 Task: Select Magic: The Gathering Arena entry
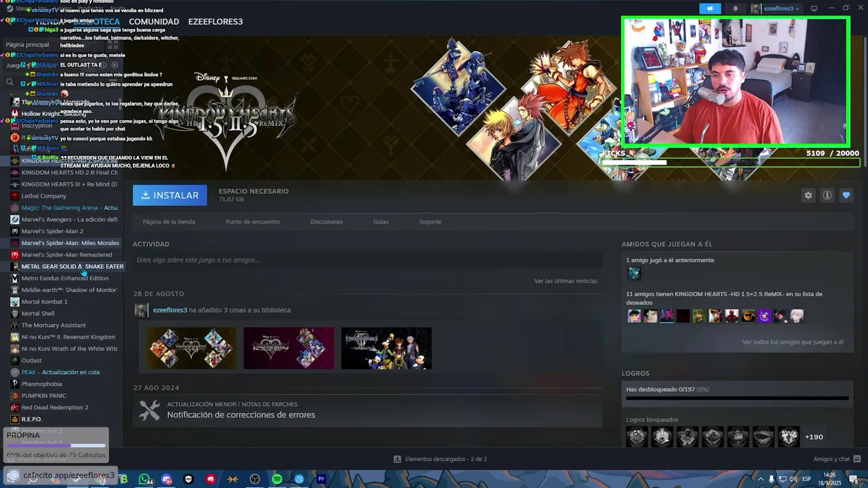point(69,207)
